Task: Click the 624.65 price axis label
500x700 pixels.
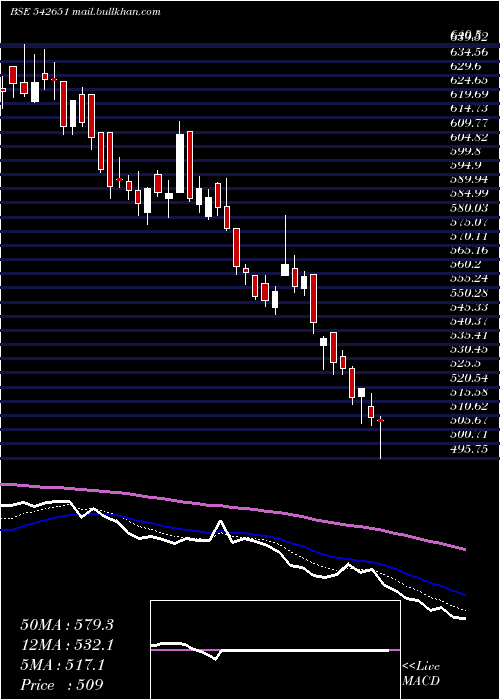Action: point(469,80)
